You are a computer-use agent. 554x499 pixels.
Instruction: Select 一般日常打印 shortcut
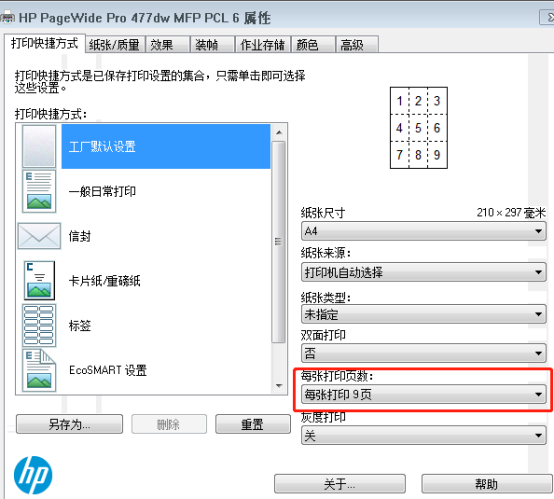tap(166, 191)
